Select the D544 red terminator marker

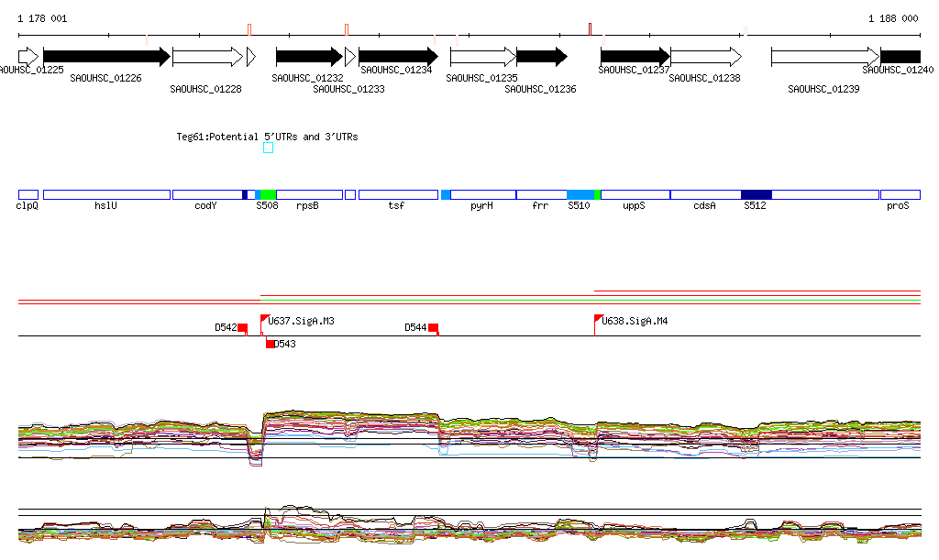(433, 328)
